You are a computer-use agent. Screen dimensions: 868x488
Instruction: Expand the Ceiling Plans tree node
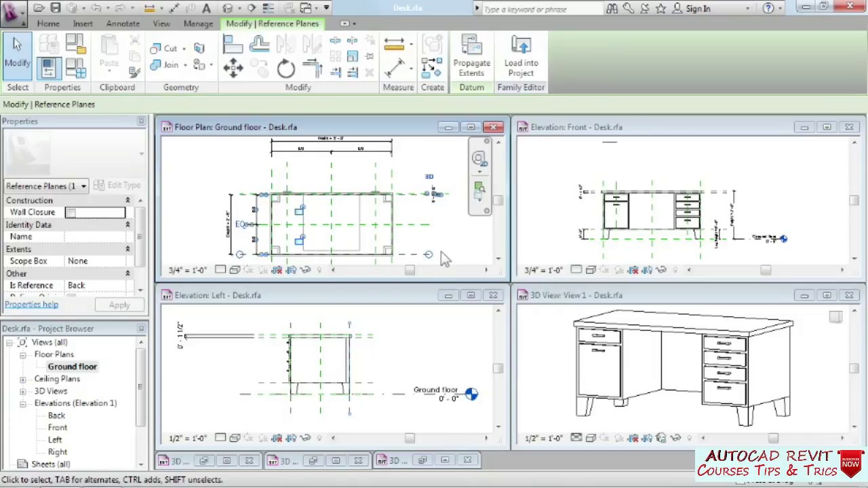22,379
